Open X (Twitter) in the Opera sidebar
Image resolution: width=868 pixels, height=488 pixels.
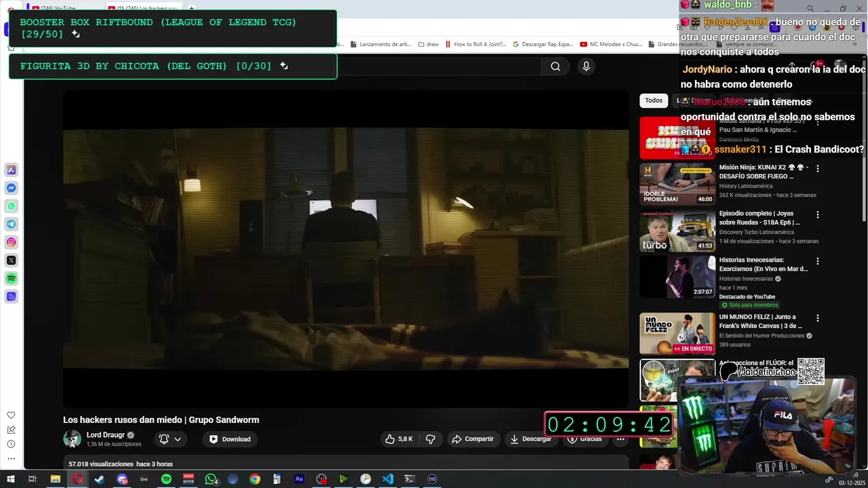pyautogui.click(x=12, y=260)
